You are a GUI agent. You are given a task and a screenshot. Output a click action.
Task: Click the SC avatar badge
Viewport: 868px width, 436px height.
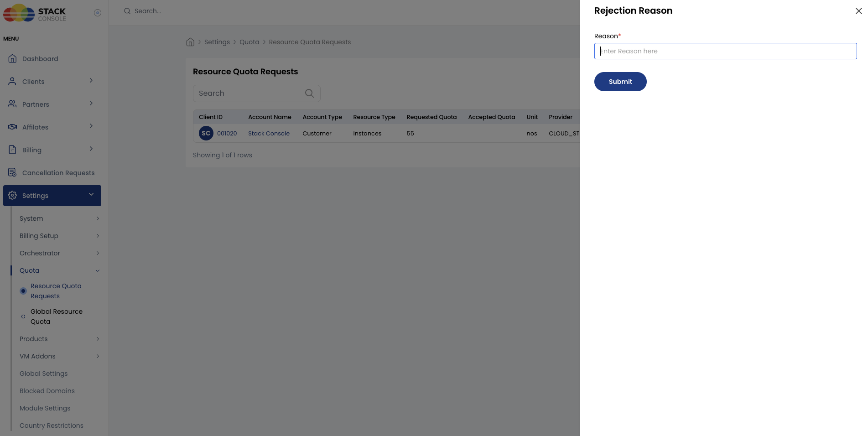[206, 133]
